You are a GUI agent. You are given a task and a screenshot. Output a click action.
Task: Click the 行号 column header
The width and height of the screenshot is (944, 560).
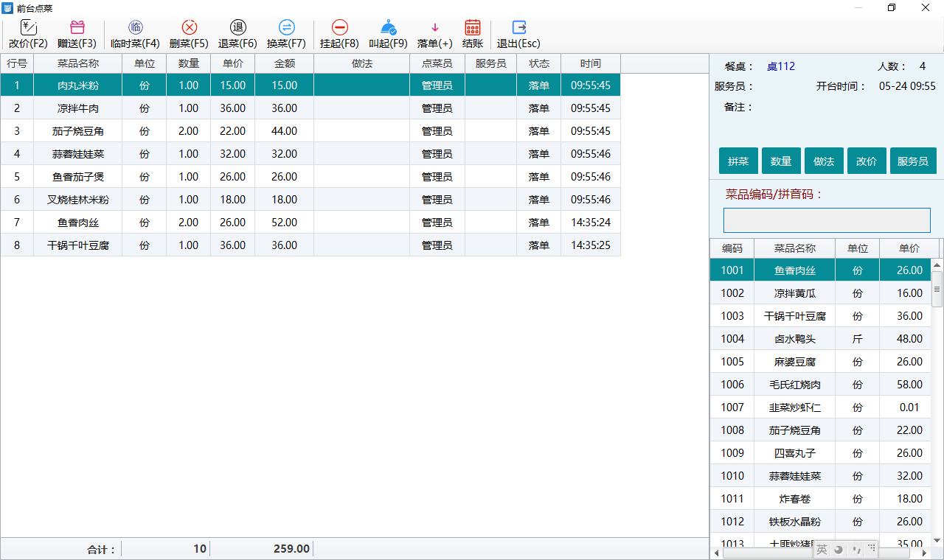pos(17,64)
